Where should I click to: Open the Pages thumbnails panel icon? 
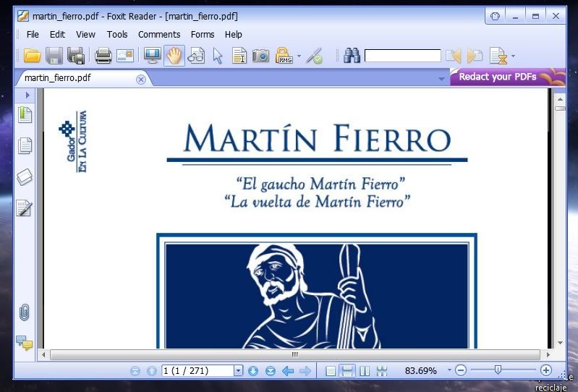(25, 145)
